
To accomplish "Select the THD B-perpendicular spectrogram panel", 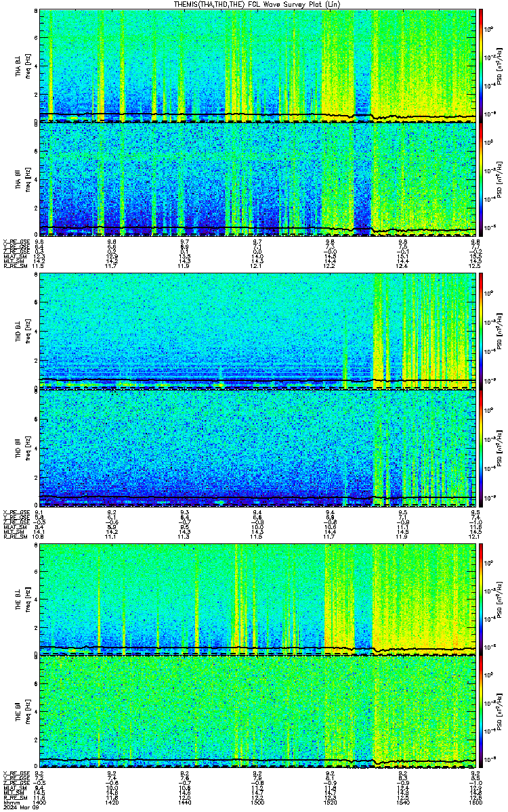I will pyautogui.click(x=258, y=332).
